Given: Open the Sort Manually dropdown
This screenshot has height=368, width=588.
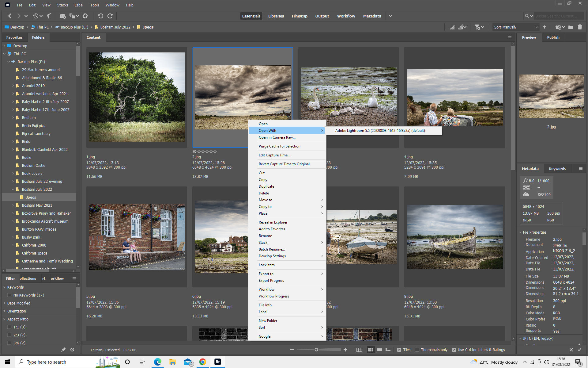Looking at the screenshot, I should [x=515, y=27].
